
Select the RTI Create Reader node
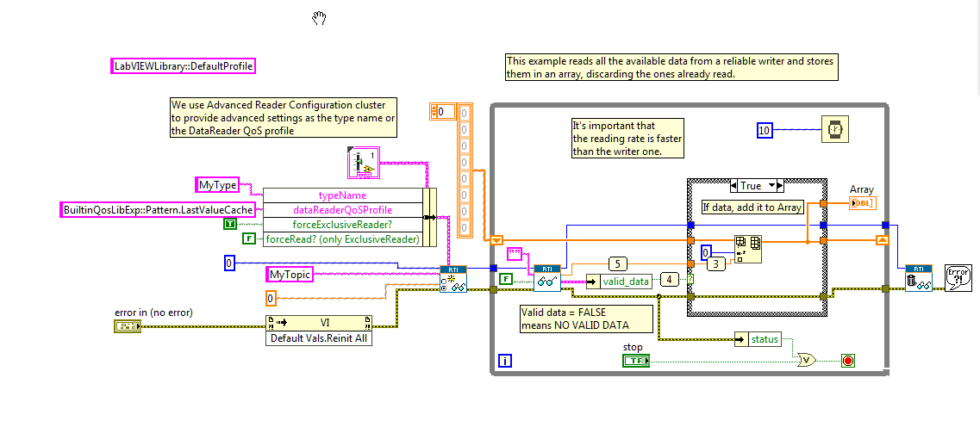coord(453,279)
